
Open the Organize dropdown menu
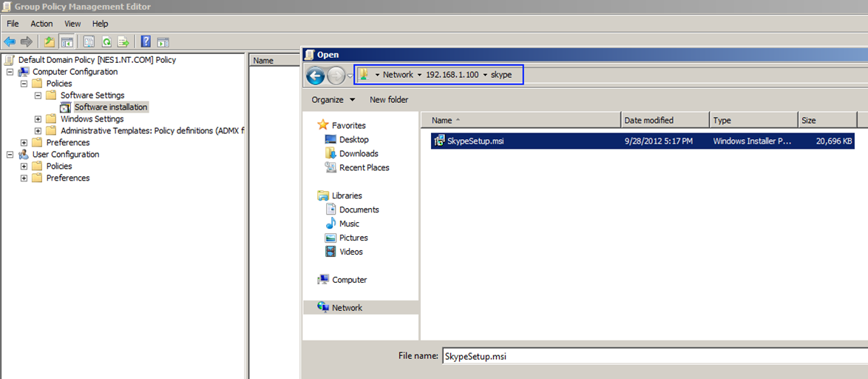pyautogui.click(x=333, y=100)
